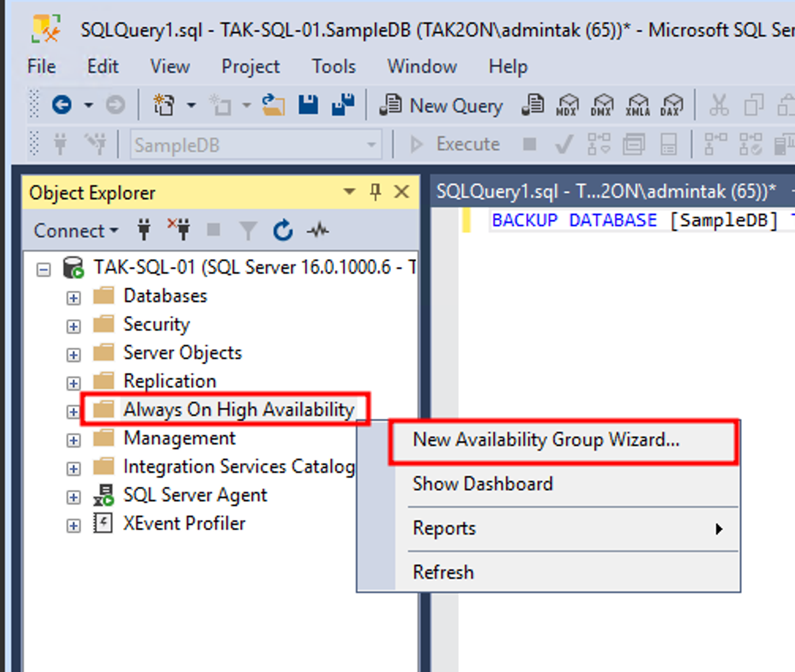Select New Availability Group Wizard menu entry
795x672 pixels.
(546, 440)
